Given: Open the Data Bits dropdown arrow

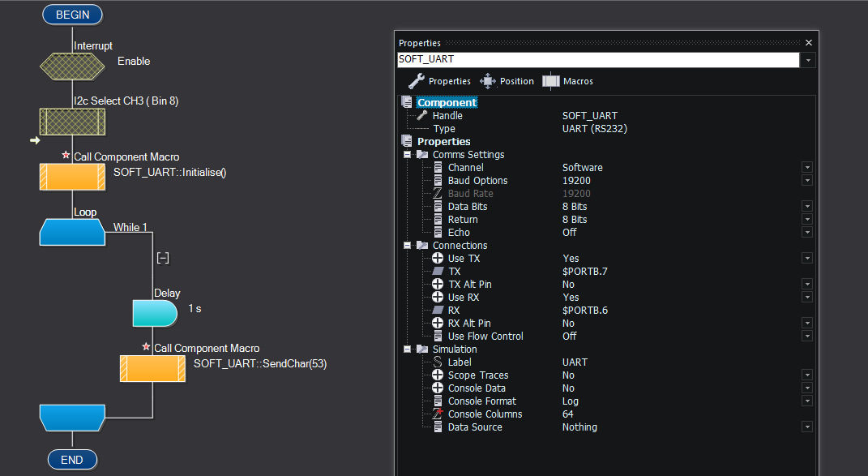Looking at the screenshot, I should click(x=807, y=206).
